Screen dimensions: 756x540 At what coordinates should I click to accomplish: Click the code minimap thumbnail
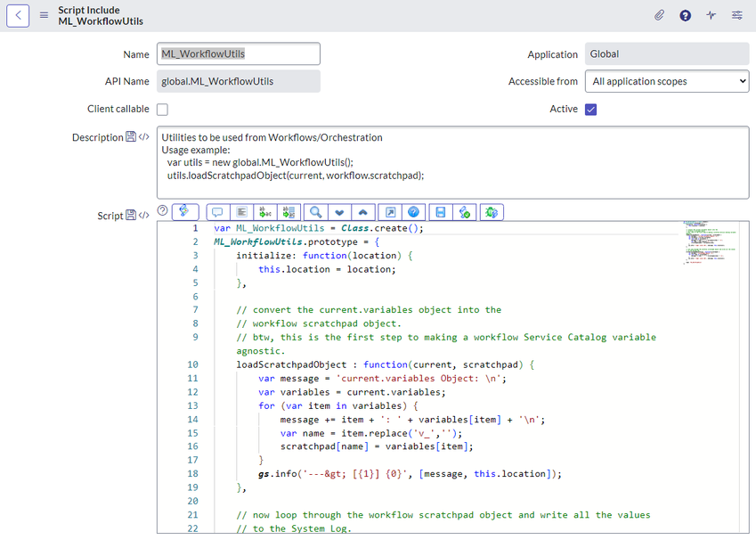pyautogui.click(x=710, y=242)
